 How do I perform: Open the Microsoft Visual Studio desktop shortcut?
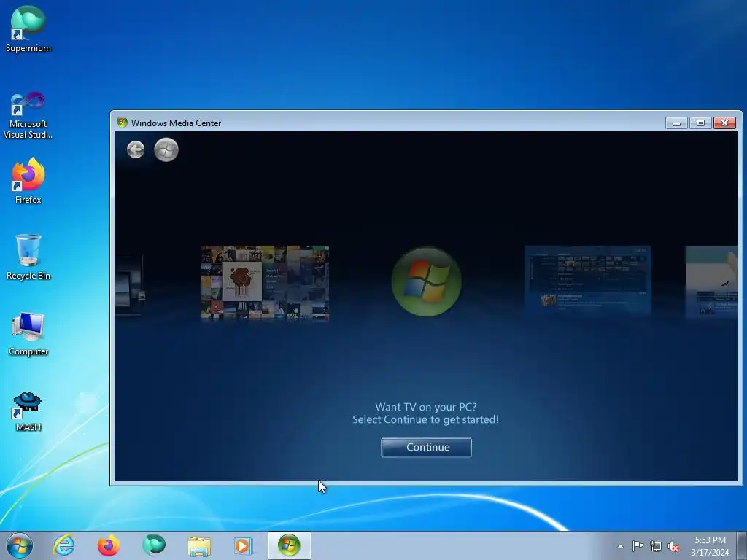(x=28, y=116)
